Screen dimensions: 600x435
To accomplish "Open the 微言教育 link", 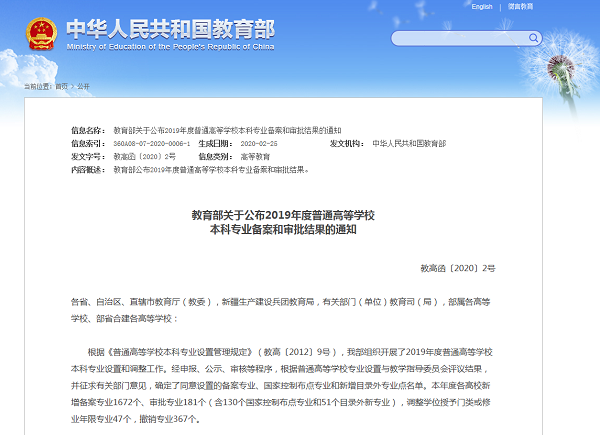I will coord(520,6).
